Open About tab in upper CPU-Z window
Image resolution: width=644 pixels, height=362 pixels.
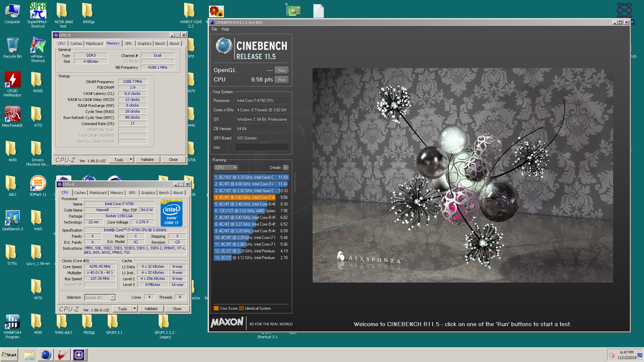point(174,44)
